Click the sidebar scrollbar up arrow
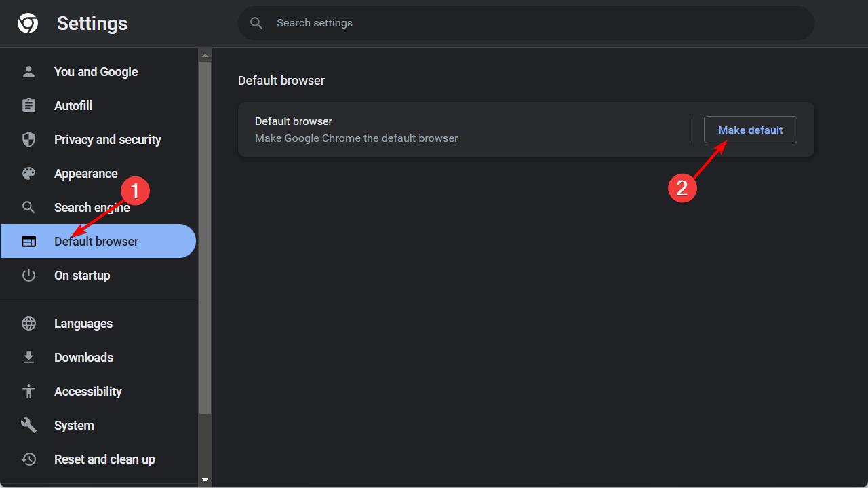868x488 pixels. 205,54
